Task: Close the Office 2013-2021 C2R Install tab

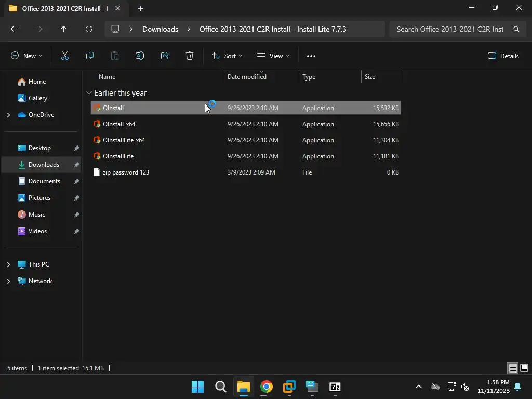Action: 118,8
